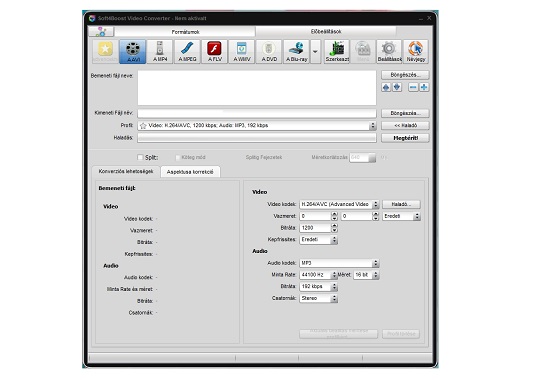Open Haladó button next to Video kodek
550x382 pixels.
click(401, 204)
